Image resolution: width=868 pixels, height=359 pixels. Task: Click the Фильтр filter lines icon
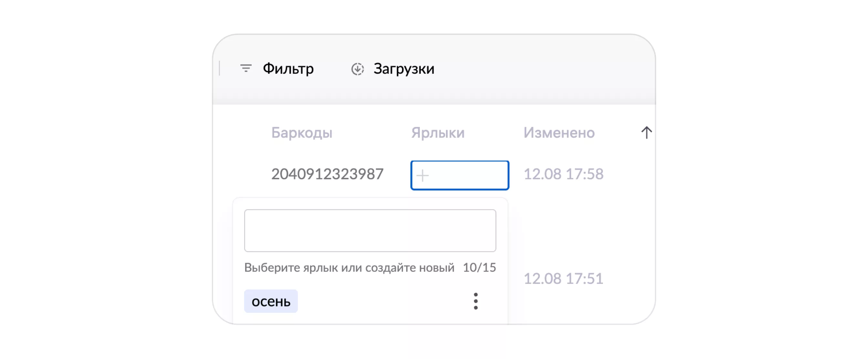(246, 68)
